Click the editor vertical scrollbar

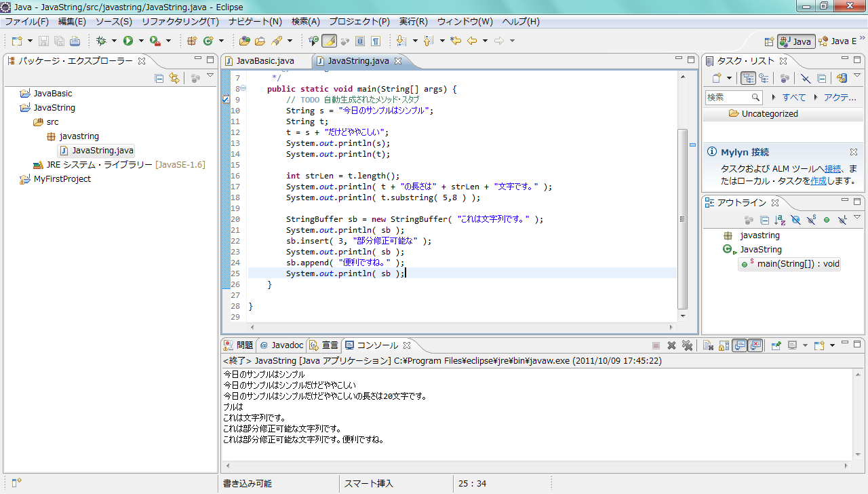pos(683,217)
